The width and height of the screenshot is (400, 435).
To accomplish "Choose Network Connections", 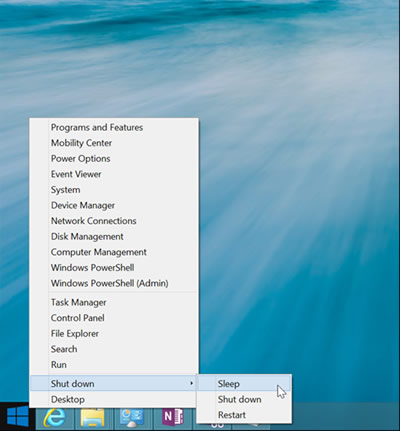I will click(114, 221).
